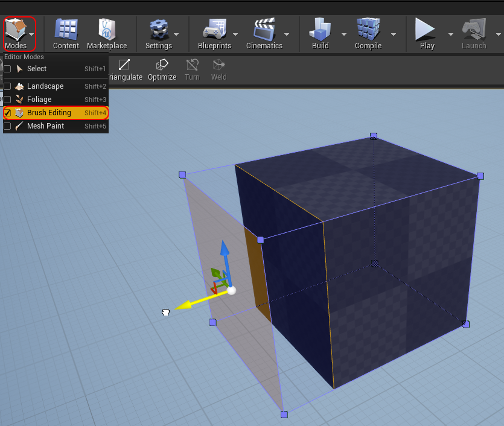Choose the Select mode menu entry
504x426 pixels.
click(37, 69)
